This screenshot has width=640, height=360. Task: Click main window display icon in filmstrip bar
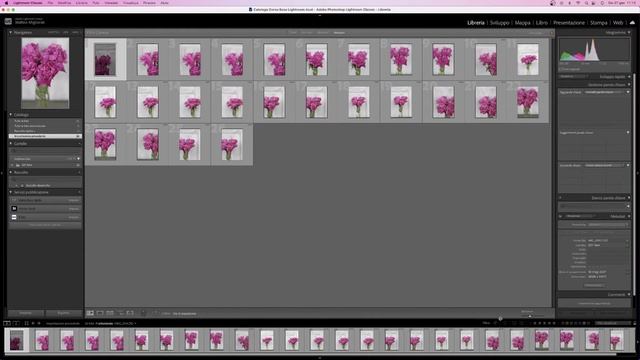point(7,323)
